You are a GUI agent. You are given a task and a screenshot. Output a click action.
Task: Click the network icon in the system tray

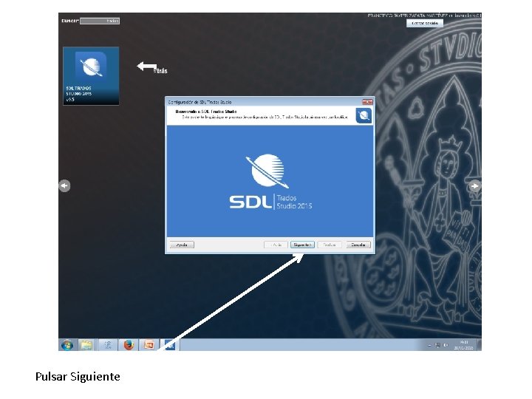pyautogui.click(x=437, y=345)
